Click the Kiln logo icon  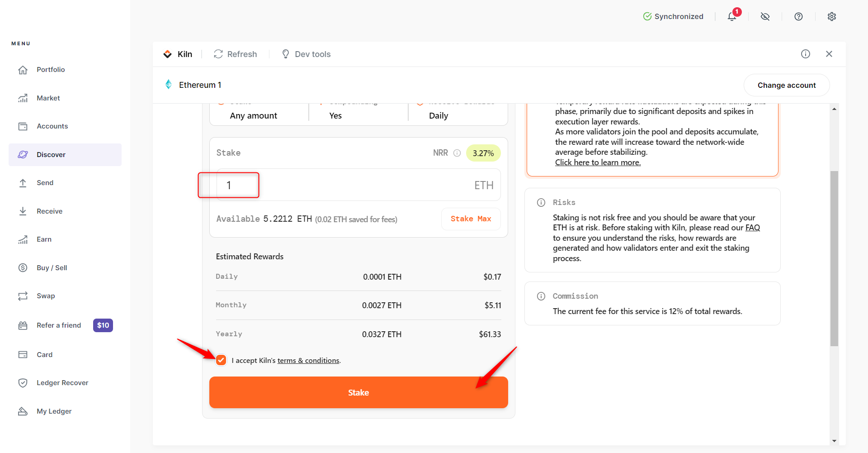[x=168, y=54]
